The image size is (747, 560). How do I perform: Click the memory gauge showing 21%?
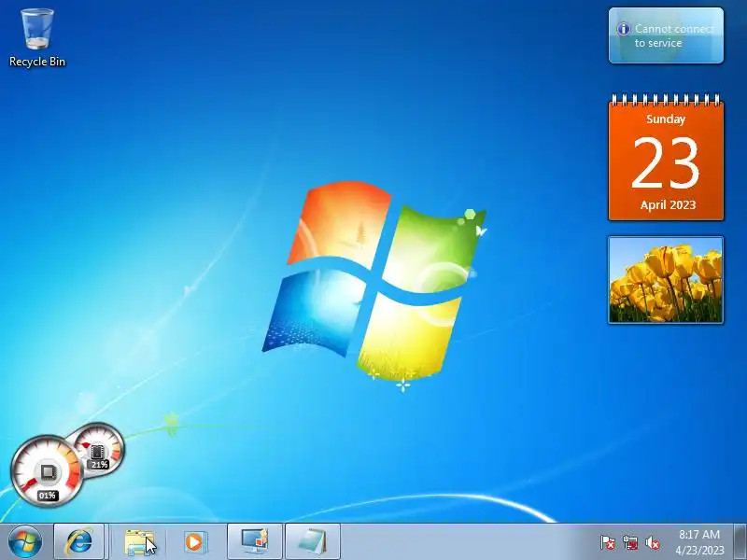[99, 449]
